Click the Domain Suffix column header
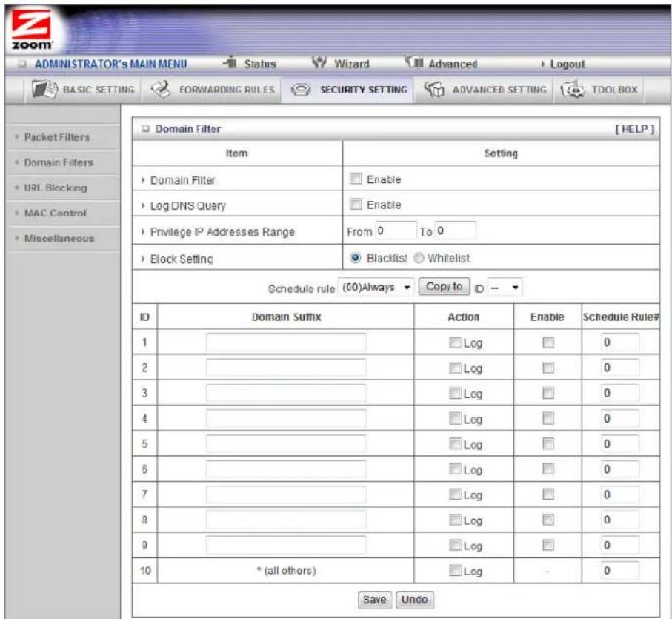 [x=286, y=317]
